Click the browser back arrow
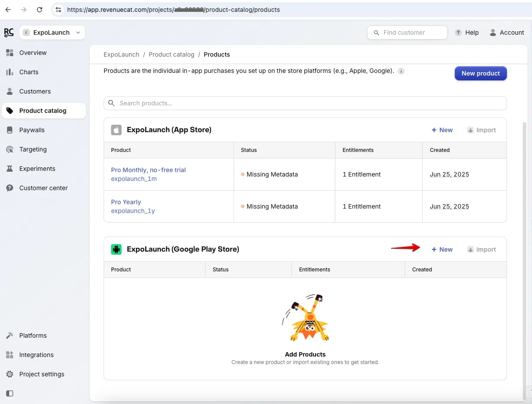Viewport: 532px width, 404px height. click(x=8, y=10)
